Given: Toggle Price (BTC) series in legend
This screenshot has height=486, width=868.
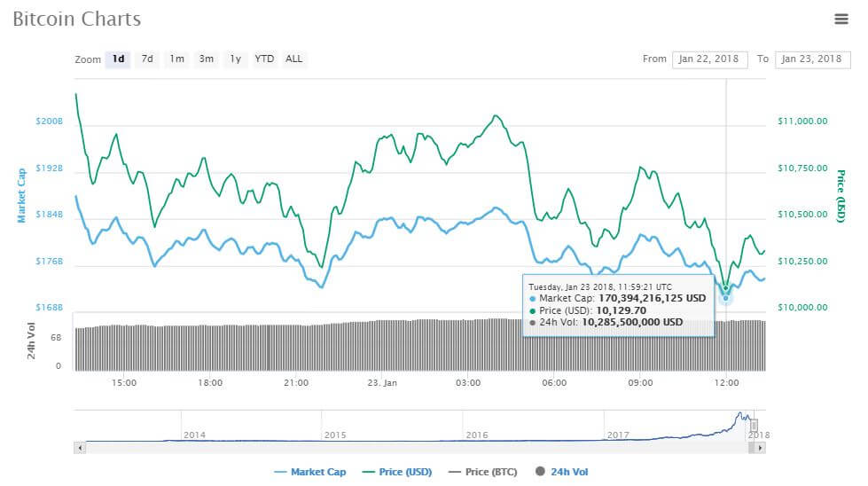Looking at the screenshot, I should pos(482,472).
